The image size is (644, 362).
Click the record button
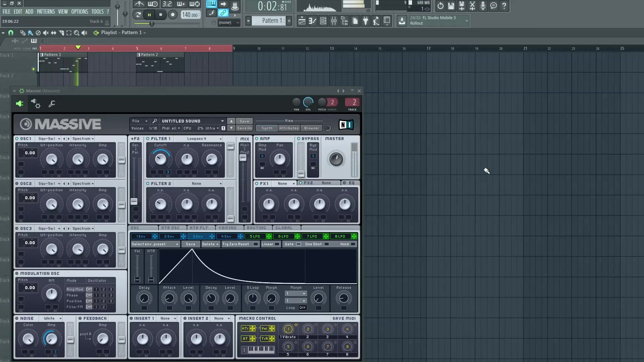(x=172, y=15)
